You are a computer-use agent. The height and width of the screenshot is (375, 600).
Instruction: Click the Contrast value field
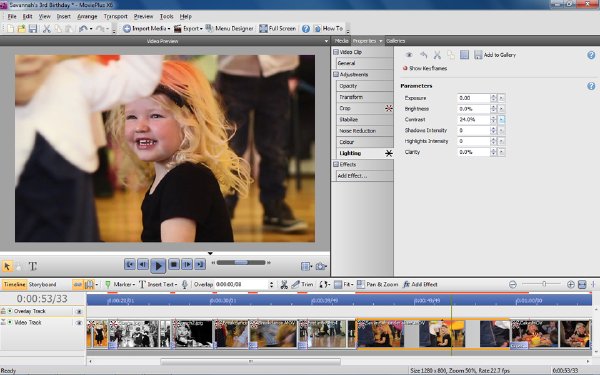pos(474,120)
